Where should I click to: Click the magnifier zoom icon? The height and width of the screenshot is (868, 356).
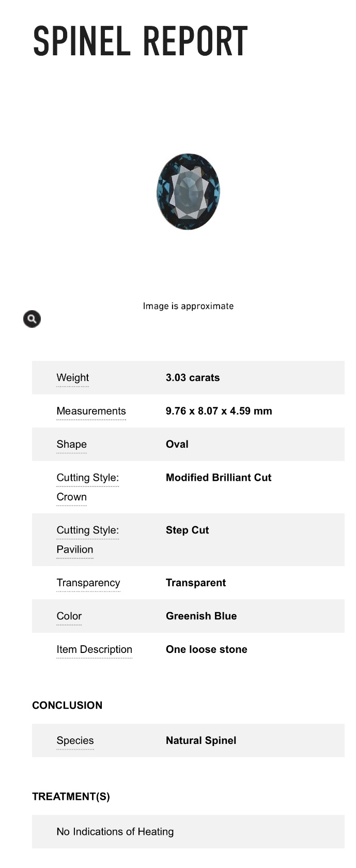pyautogui.click(x=32, y=319)
